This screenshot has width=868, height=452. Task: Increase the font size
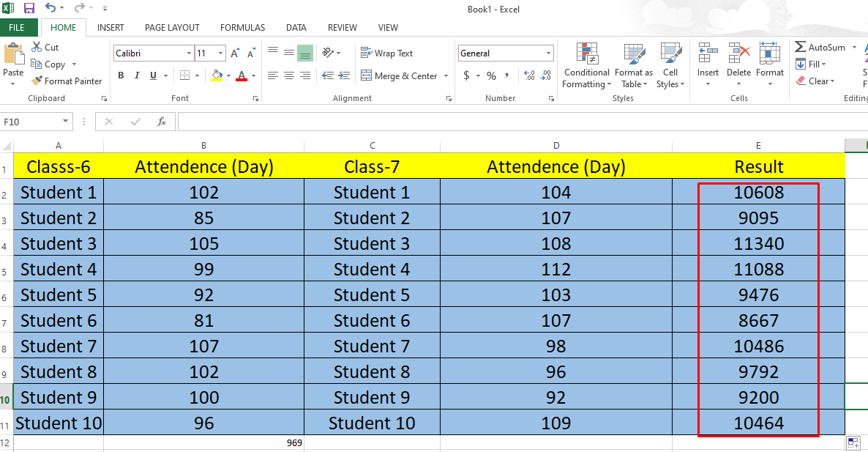(x=235, y=53)
